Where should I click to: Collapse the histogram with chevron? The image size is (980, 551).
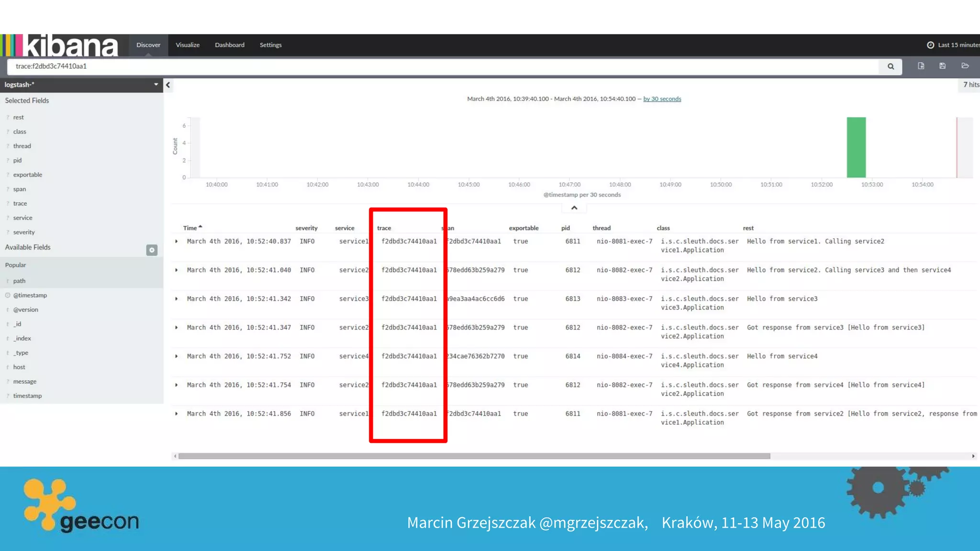click(x=574, y=208)
